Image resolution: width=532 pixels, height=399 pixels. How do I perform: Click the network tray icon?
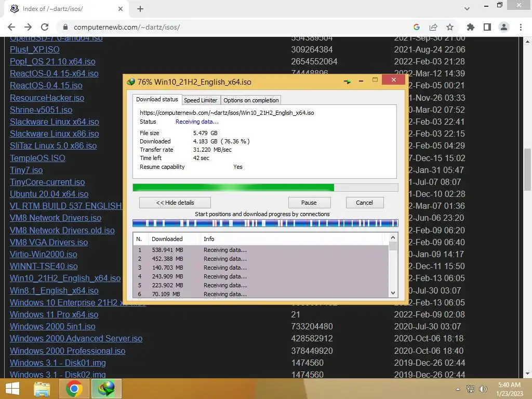471,389
